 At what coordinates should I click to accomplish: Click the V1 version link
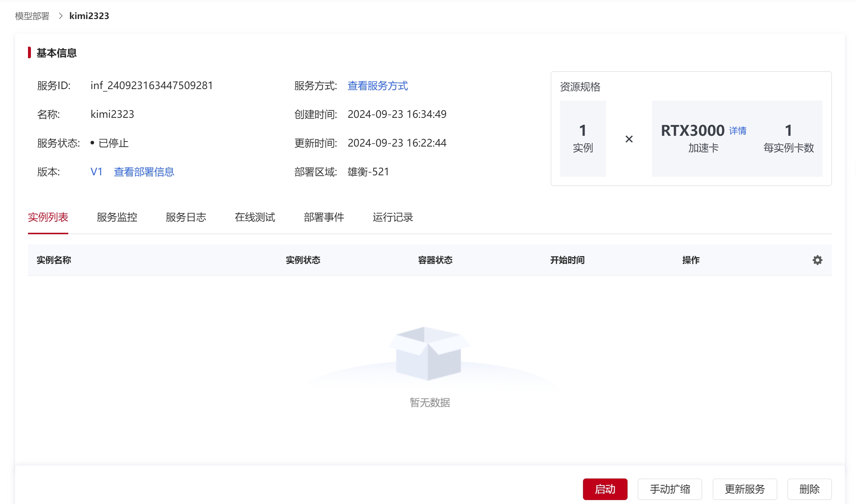tap(96, 172)
